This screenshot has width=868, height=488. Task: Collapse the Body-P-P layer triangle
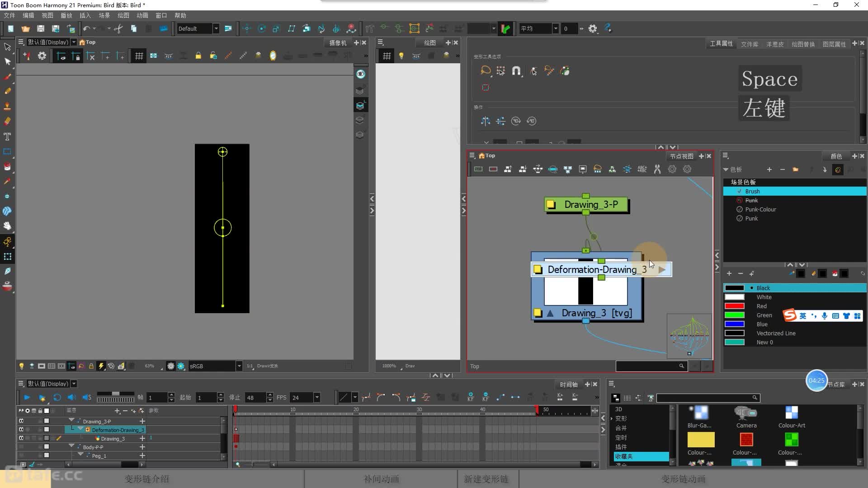coord(71,446)
